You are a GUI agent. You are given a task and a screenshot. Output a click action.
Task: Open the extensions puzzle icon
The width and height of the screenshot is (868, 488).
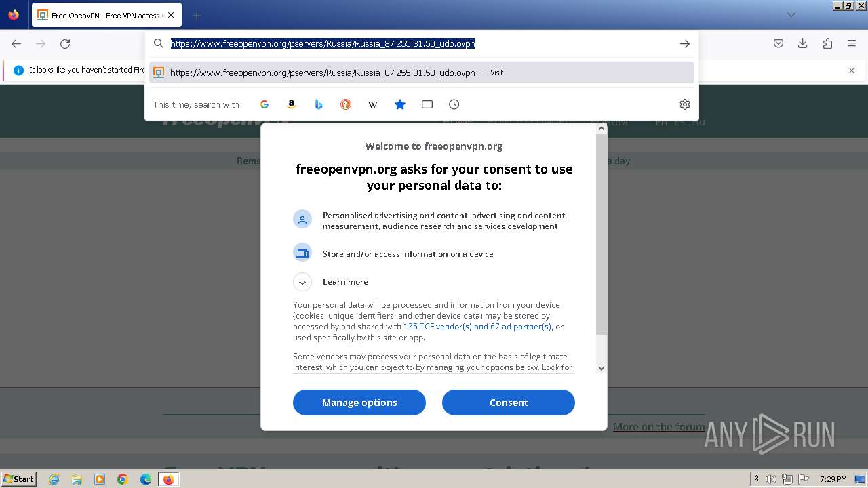click(x=827, y=43)
